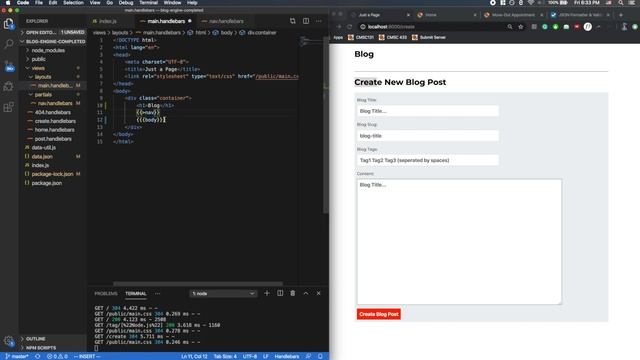Open the Search view in the activity bar

coord(9,44)
